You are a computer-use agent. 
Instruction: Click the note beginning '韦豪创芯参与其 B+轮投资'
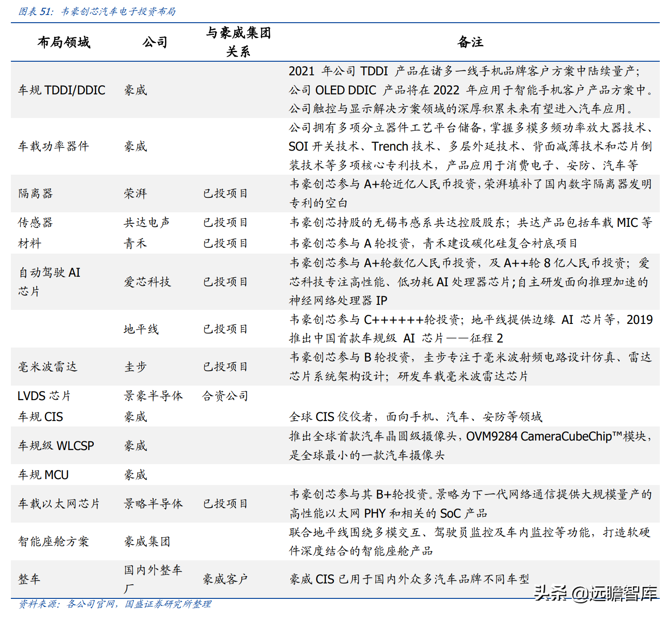coord(471,504)
